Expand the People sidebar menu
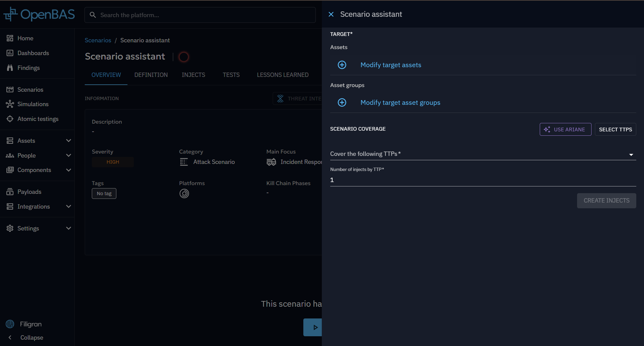The image size is (644, 346). 69,156
